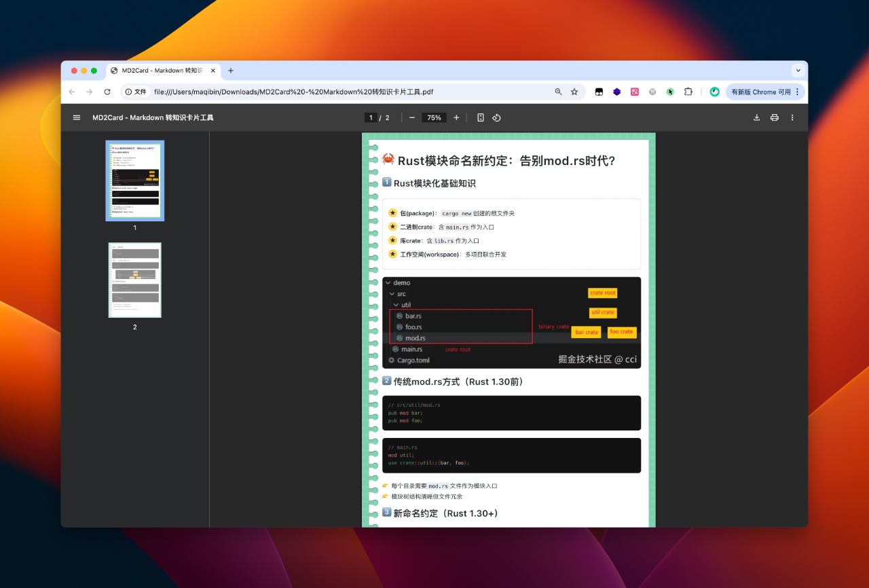Rotate the PDF counterclockwise
869x588 pixels.
point(496,117)
